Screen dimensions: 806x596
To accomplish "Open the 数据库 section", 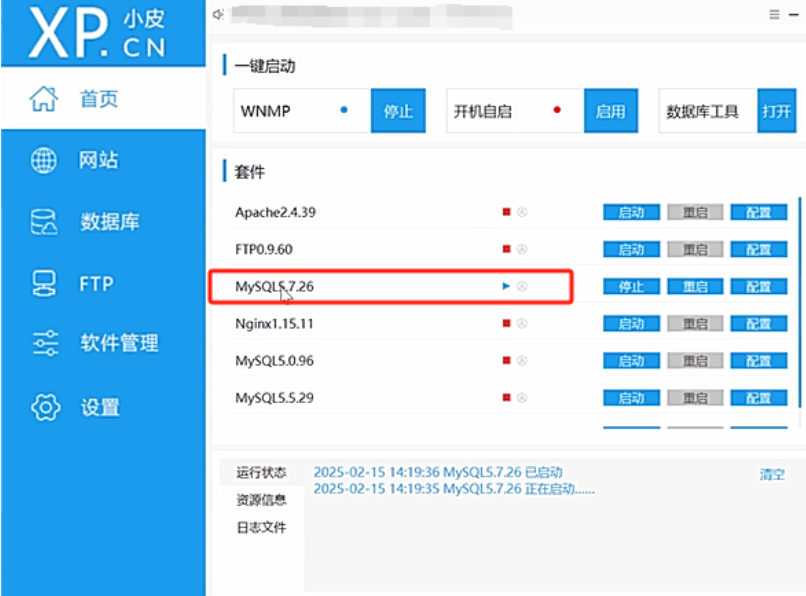I will coord(109,222).
